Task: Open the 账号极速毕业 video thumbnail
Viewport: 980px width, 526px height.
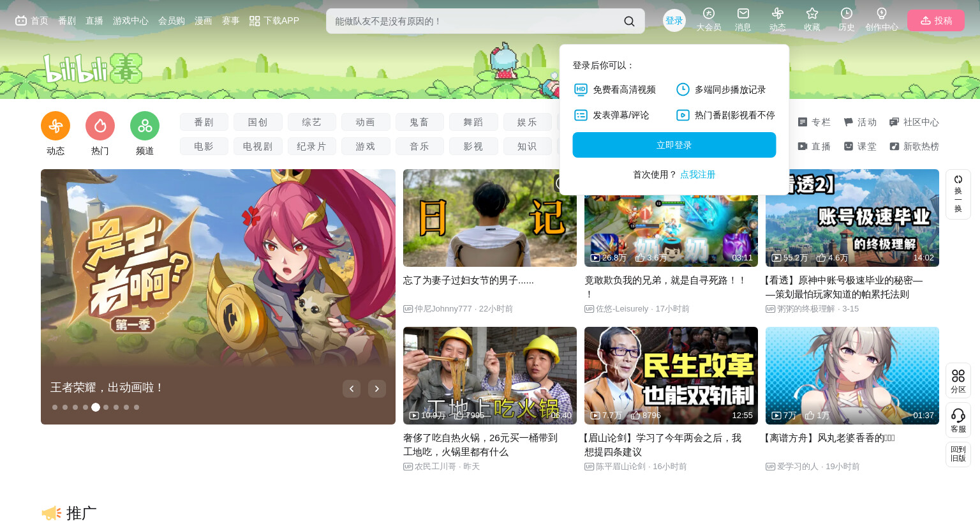Action: [x=852, y=218]
